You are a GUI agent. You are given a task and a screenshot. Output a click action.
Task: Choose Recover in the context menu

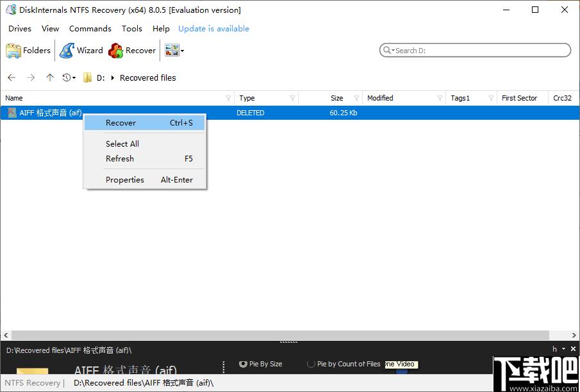120,123
